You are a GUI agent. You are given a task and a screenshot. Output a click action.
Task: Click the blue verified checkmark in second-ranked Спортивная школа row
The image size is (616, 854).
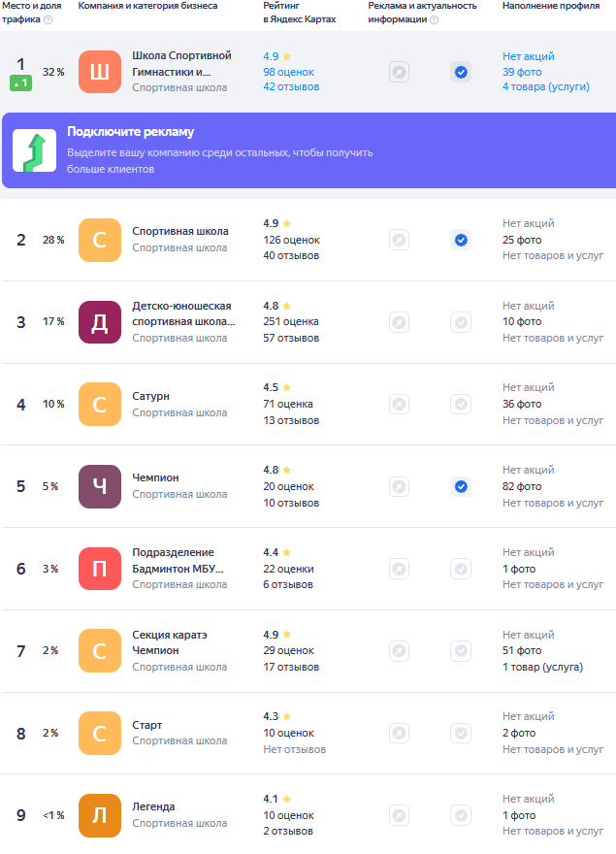461,240
